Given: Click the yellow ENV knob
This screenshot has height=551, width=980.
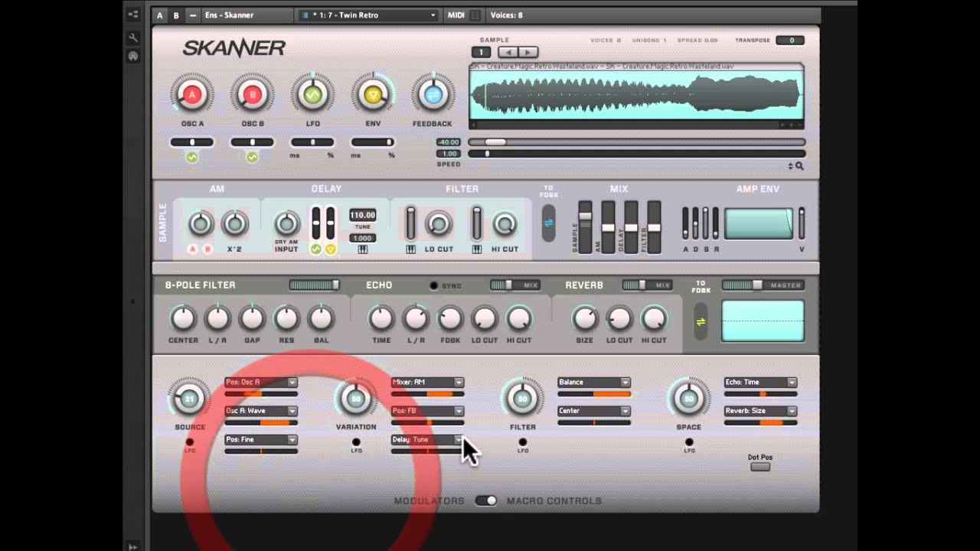Looking at the screenshot, I should coord(373,95).
